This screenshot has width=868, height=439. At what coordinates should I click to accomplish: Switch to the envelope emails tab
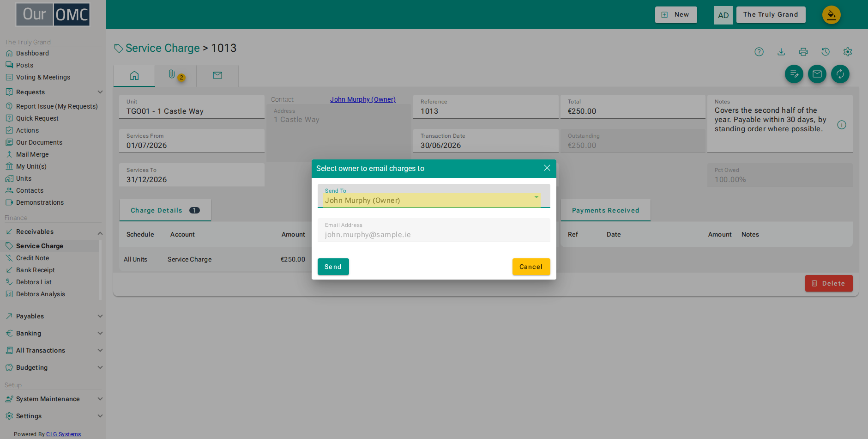click(x=217, y=75)
